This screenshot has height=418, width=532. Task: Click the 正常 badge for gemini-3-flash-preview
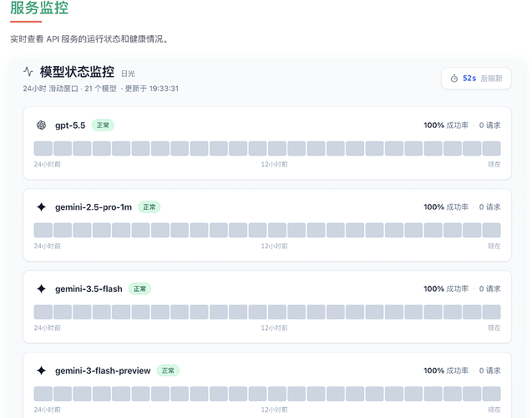168,370
